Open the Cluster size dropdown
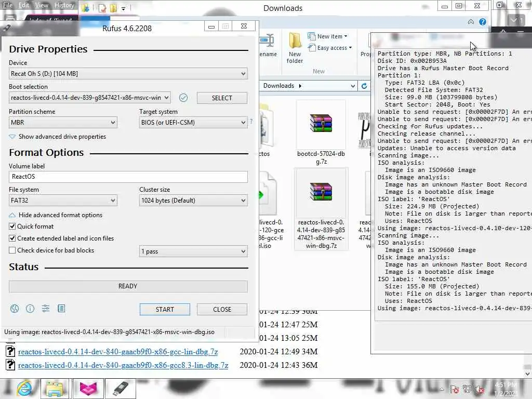This screenshot has height=399, width=532. pyautogui.click(x=193, y=201)
